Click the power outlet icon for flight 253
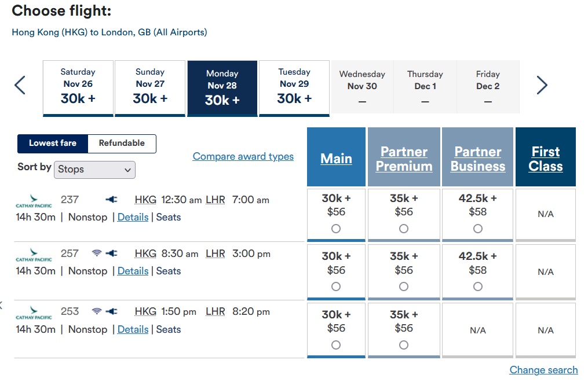The height and width of the screenshot is (382, 588). 111,311
